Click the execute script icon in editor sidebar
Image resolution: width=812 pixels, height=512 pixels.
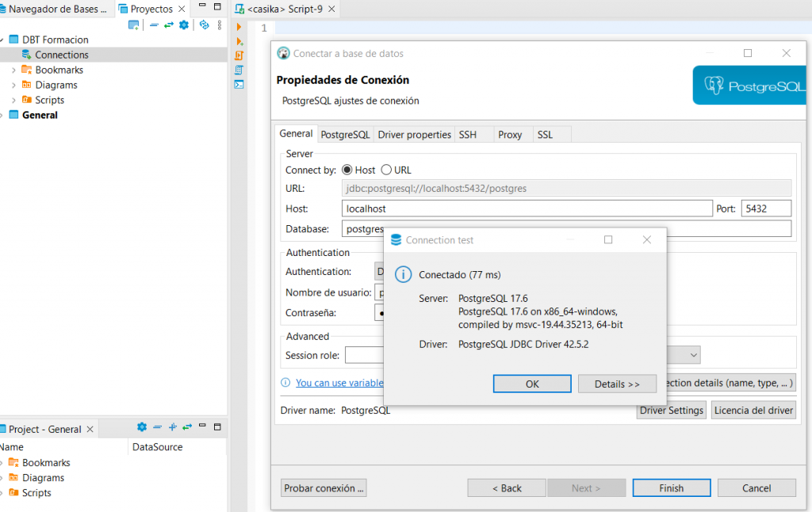pos(239,55)
